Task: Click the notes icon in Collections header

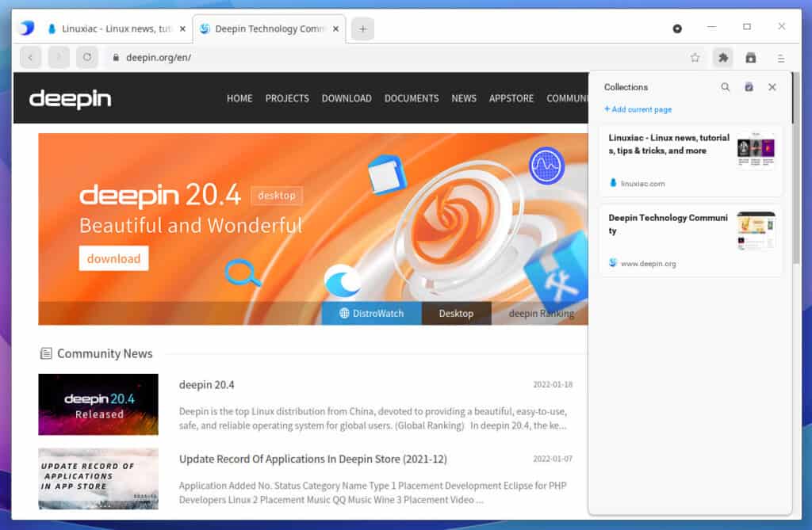Action: [x=749, y=87]
